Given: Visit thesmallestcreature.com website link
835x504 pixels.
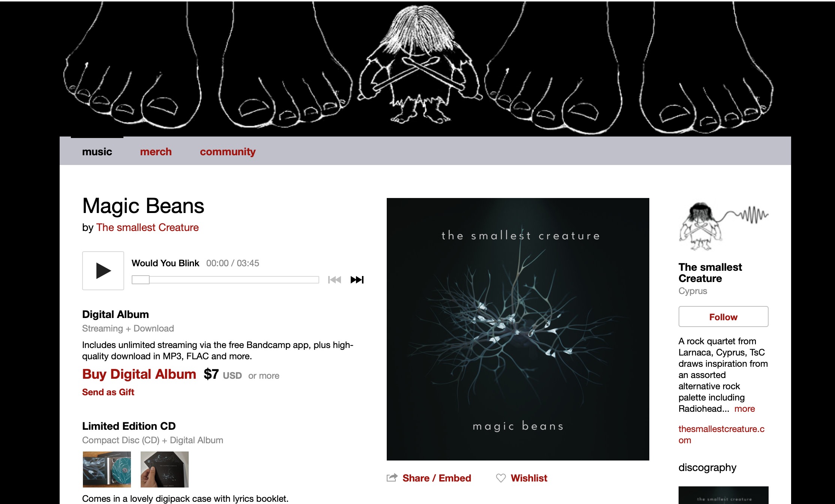Looking at the screenshot, I should tap(721, 434).
